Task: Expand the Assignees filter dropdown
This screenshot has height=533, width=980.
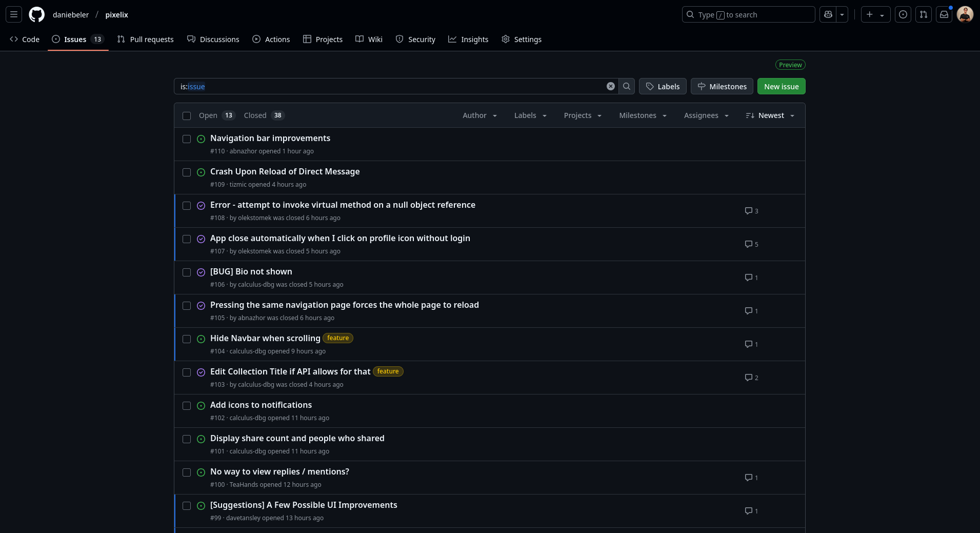Action: [706, 115]
